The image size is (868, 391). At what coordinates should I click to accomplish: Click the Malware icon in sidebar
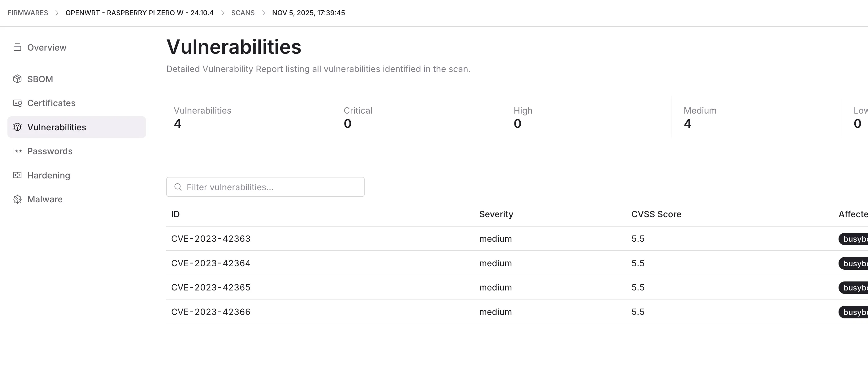17,199
